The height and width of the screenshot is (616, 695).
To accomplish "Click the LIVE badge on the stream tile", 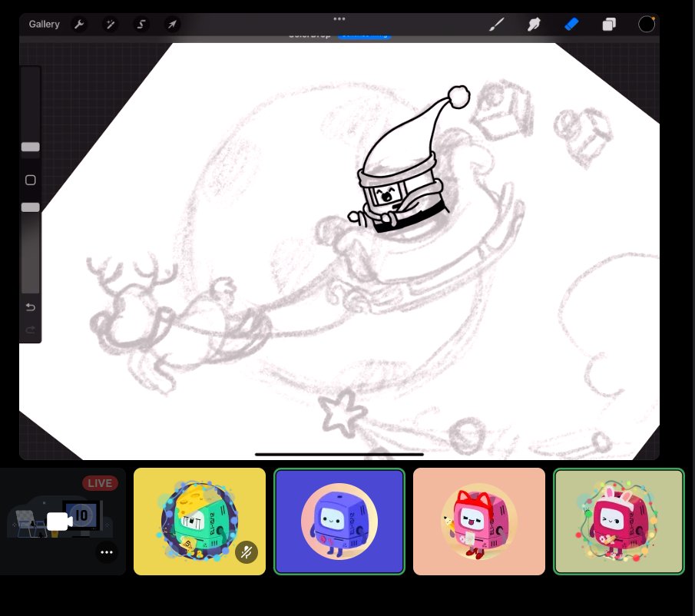I will coord(100,483).
